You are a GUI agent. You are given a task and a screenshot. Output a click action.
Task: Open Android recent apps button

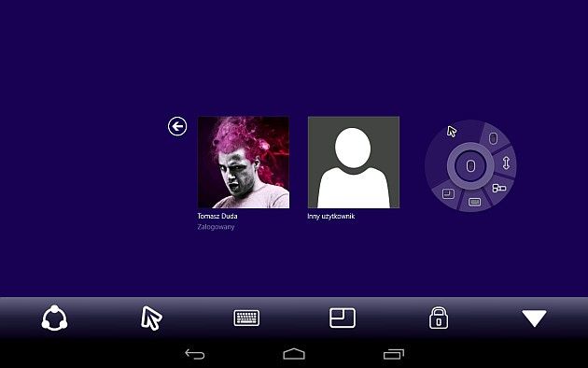(x=393, y=354)
